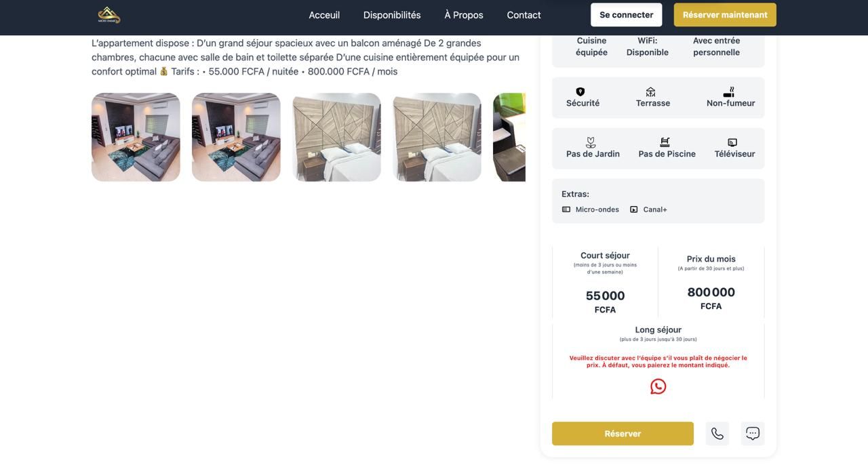Image resolution: width=868 pixels, height=467 pixels.
Task: Click the Téléviseur icon
Action: click(732, 142)
